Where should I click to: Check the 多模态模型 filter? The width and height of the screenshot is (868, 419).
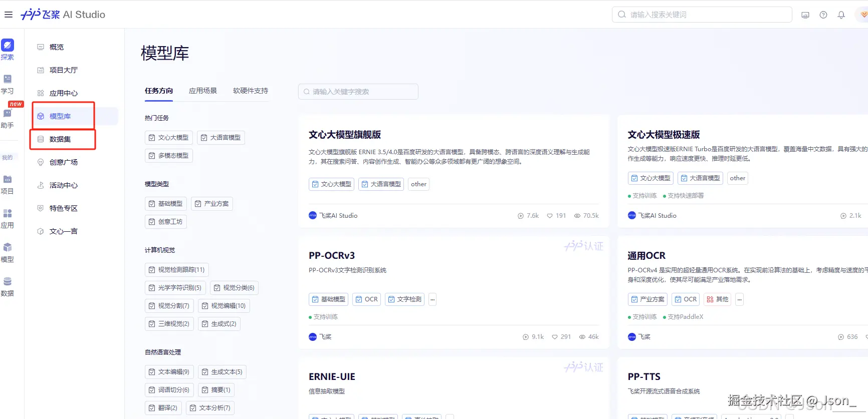point(169,156)
